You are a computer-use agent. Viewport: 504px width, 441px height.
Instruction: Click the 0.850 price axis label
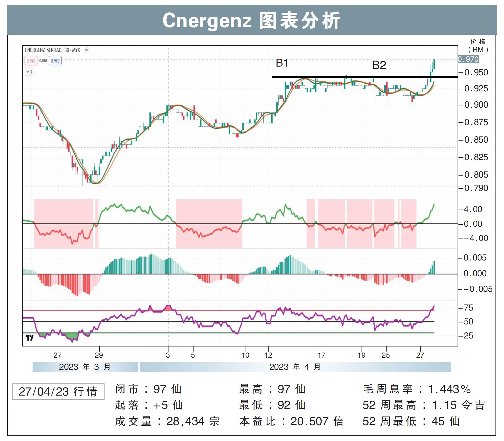pos(476,140)
